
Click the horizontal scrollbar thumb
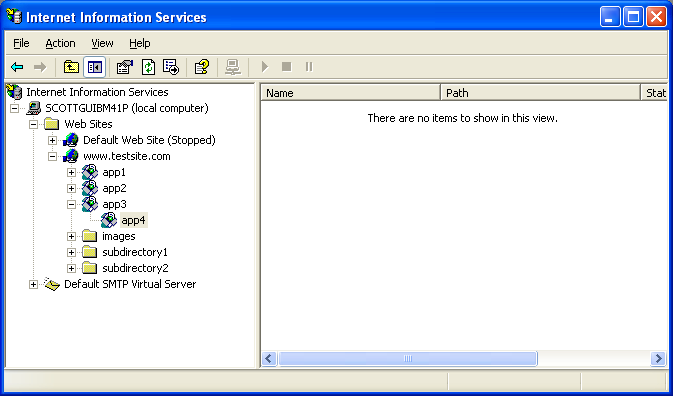click(x=408, y=358)
